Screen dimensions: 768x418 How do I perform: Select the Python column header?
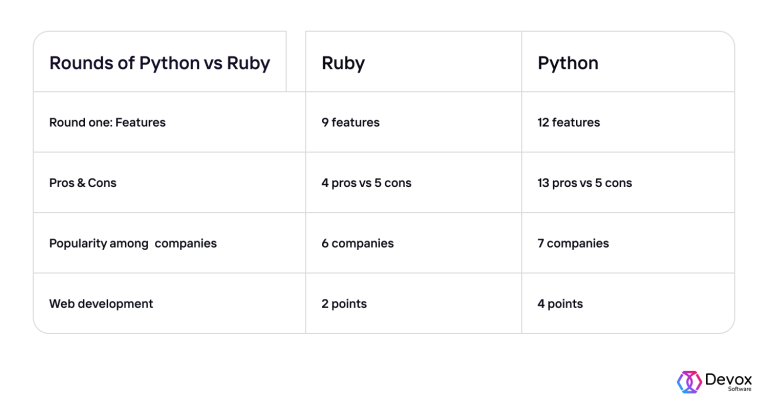click(568, 63)
